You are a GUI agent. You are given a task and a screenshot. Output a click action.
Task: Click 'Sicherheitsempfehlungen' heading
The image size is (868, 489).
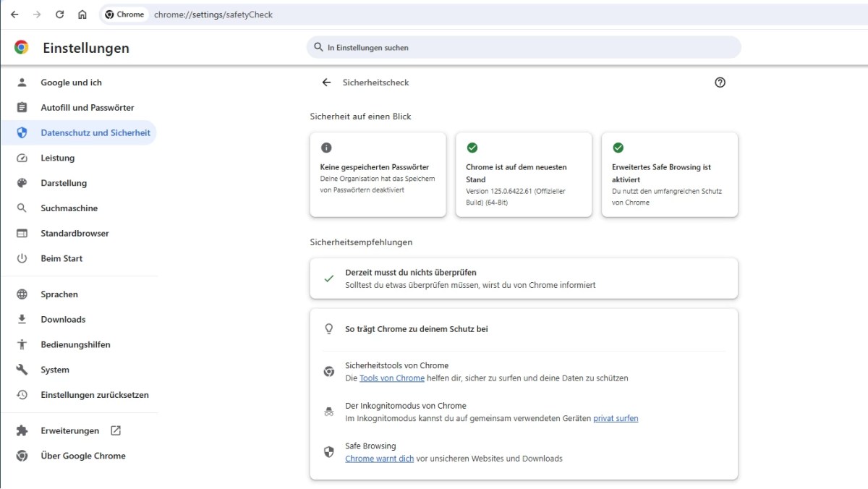click(x=361, y=242)
